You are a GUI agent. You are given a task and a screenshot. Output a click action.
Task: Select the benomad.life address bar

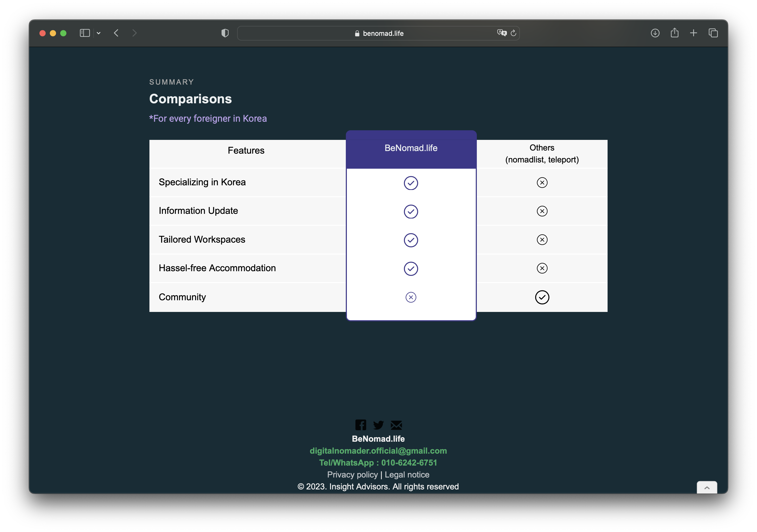coord(378,33)
